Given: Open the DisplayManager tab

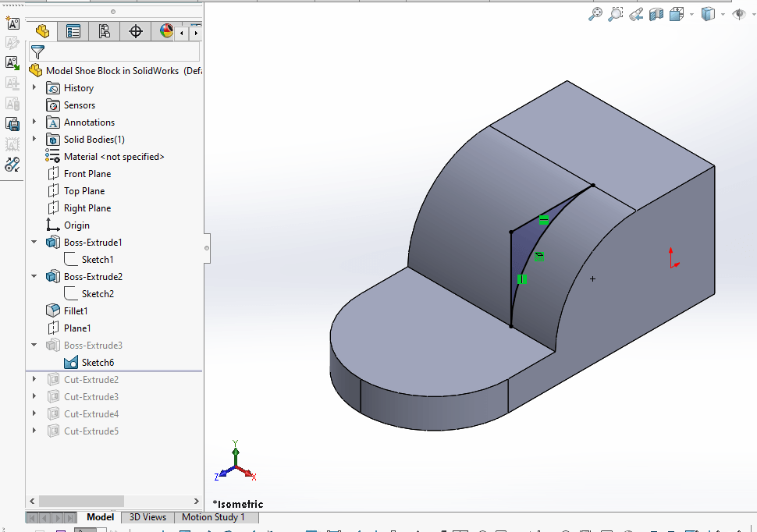Looking at the screenshot, I should coord(166,31).
